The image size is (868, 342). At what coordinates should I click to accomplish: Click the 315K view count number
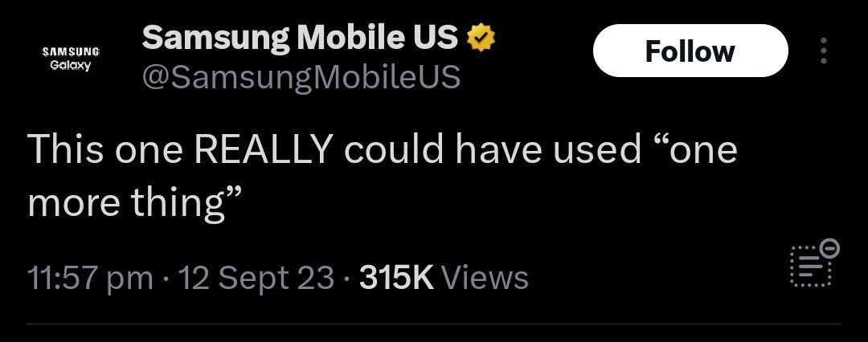tap(397, 278)
